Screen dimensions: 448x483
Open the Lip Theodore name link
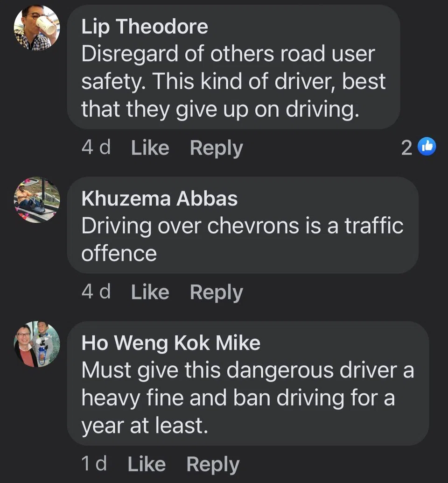click(145, 27)
